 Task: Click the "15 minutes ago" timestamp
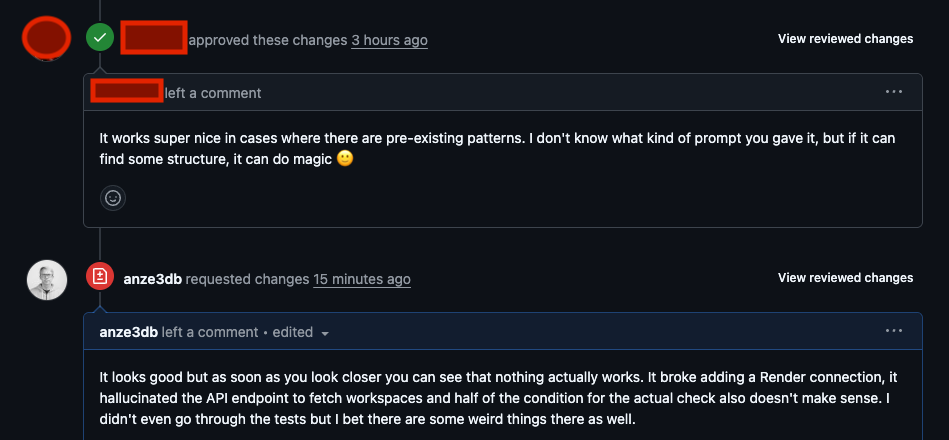click(x=362, y=279)
